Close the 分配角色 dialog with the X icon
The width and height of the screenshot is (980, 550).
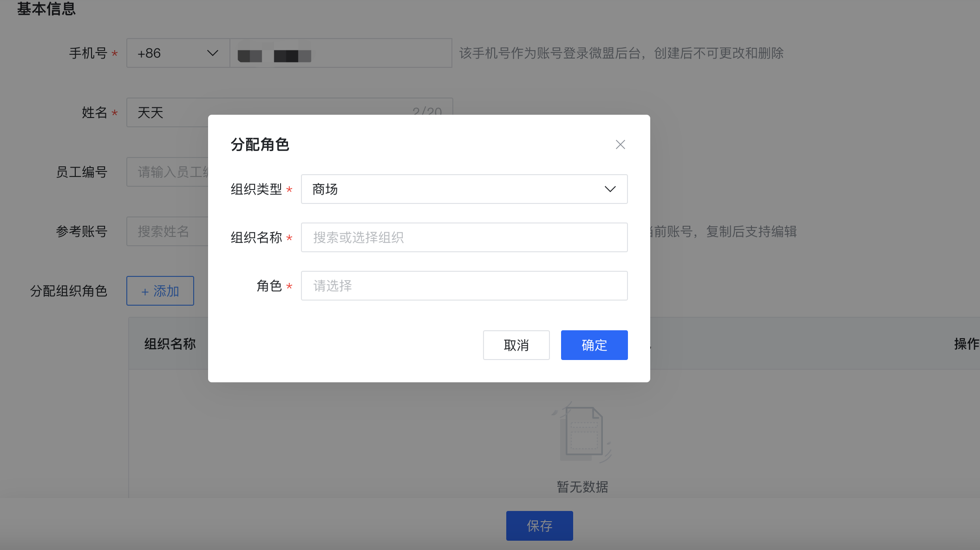(620, 144)
